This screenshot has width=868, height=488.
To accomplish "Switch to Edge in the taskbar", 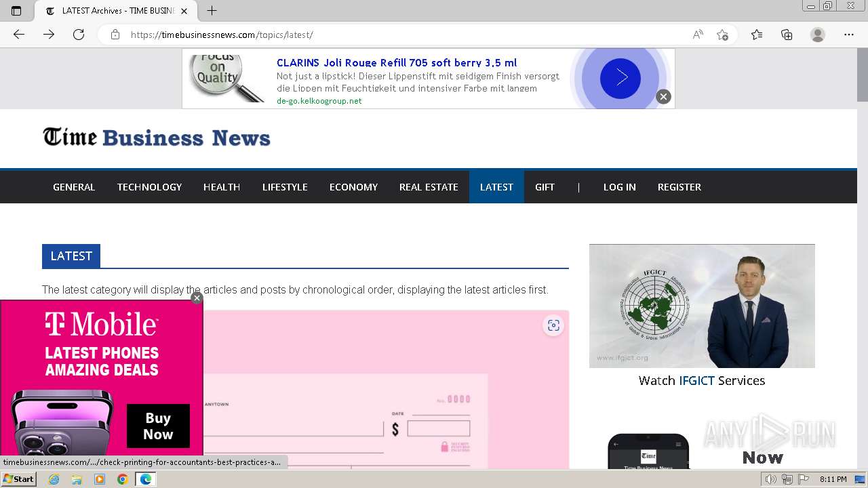I will (x=145, y=479).
